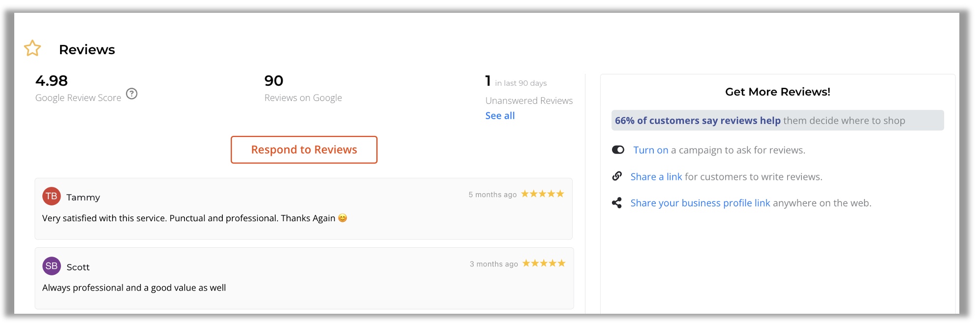Screen dimensions: 980x331
Task: Open See all unanswered reviews
Action: (x=500, y=116)
